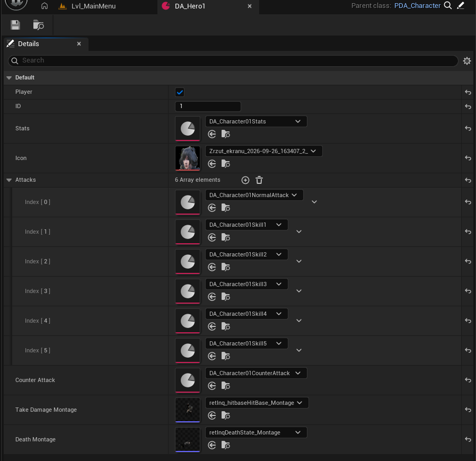Use selected asset for Index 3
The height and width of the screenshot is (461, 476).
coord(212,297)
